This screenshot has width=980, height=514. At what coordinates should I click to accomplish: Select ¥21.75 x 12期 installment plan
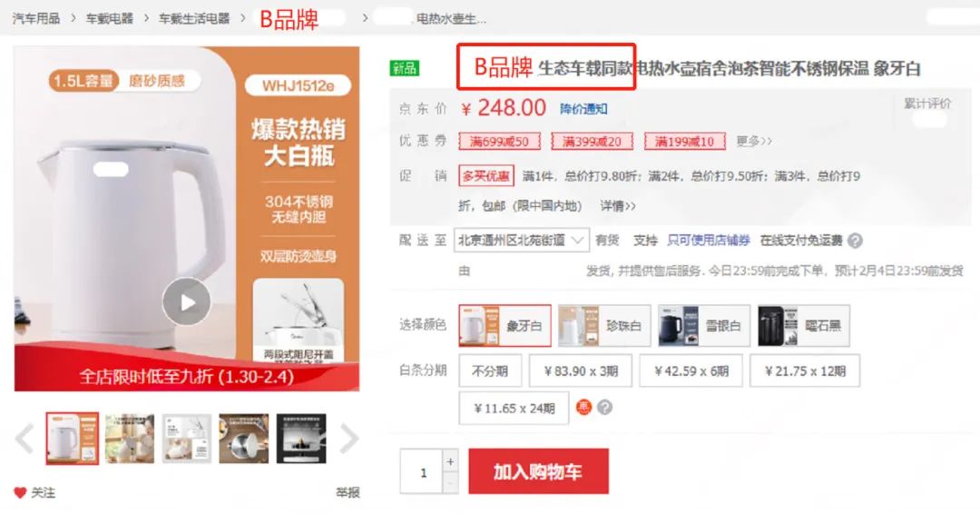805,371
